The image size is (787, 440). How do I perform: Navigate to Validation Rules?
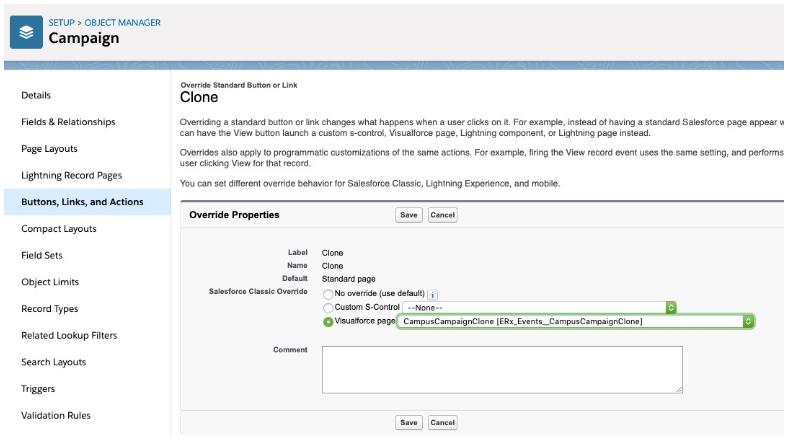coord(56,415)
